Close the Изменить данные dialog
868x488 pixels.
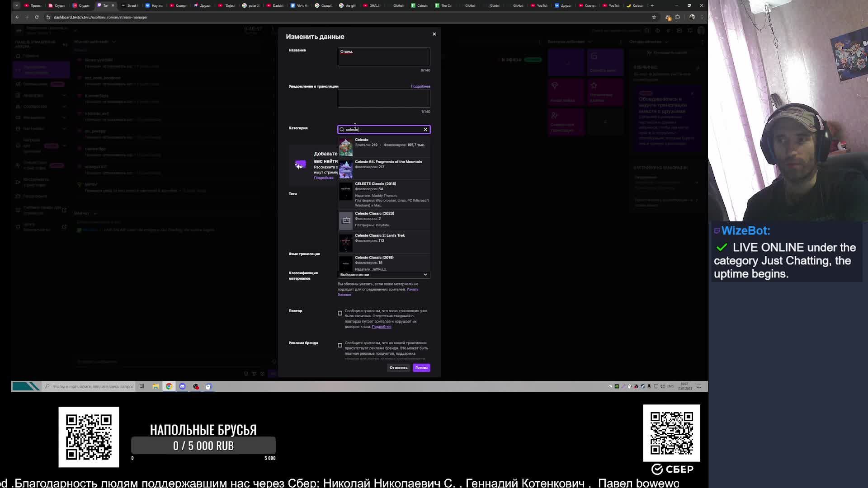point(434,34)
